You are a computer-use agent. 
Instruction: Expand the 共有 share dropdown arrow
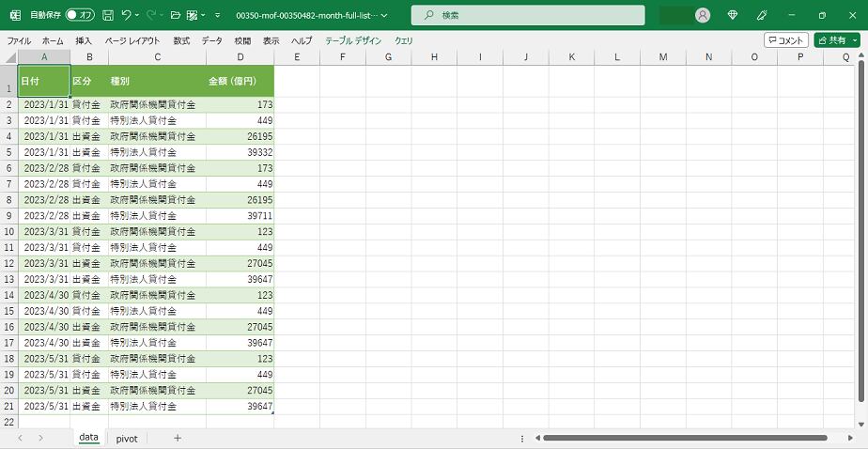(x=855, y=40)
